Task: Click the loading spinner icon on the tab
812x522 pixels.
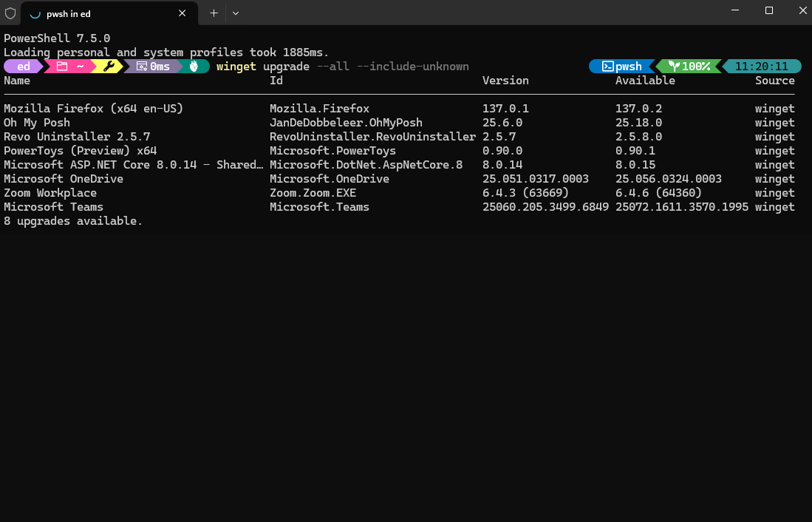Action: [x=35, y=13]
